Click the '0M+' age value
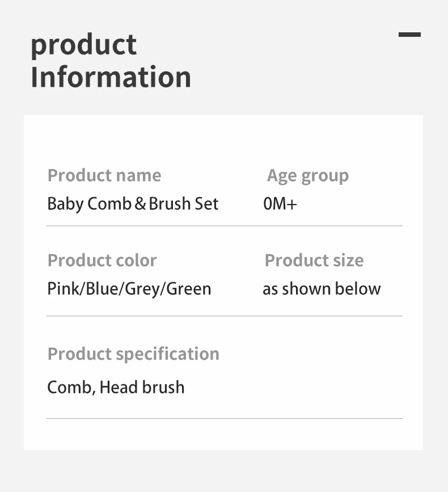 pos(280,204)
